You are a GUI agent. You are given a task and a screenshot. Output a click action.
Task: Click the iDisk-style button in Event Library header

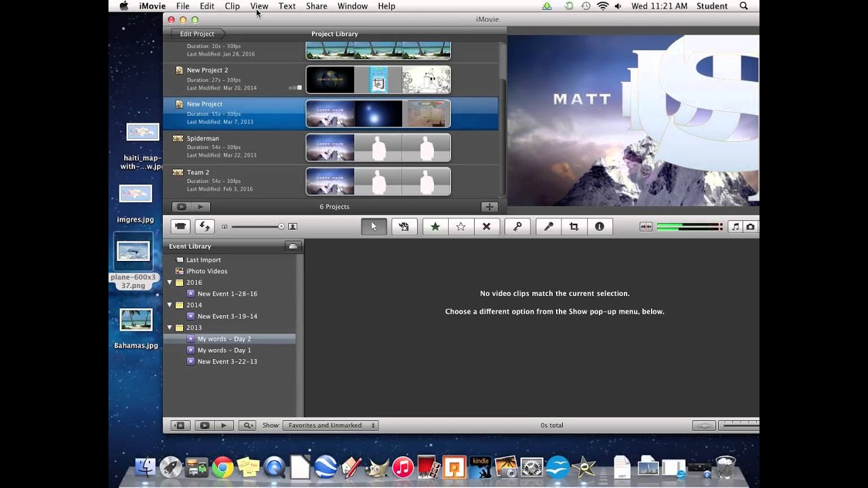pyautogui.click(x=293, y=246)
